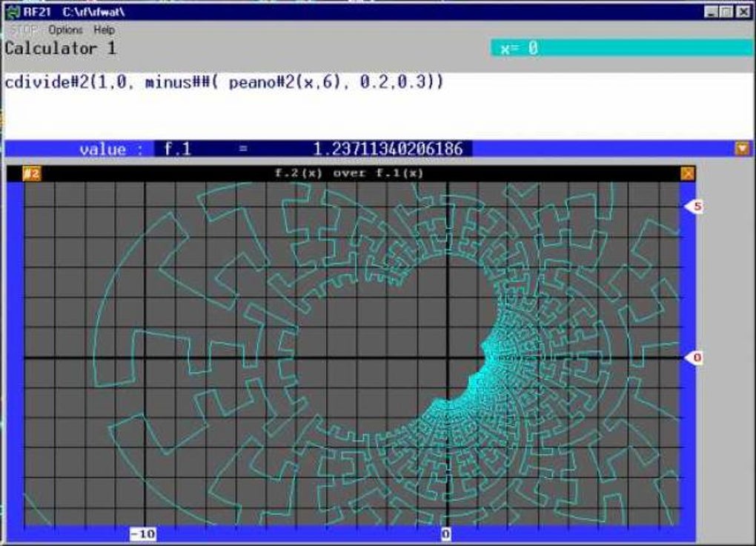Click the f.1 value label

(x=177, y=148)
